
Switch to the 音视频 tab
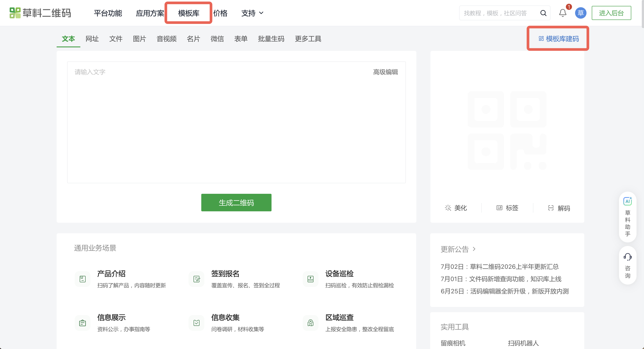(x=167, y=39)
